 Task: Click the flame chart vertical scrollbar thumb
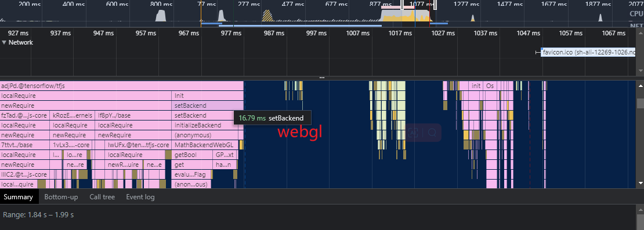pyautogui.click(x=640, y=103)
